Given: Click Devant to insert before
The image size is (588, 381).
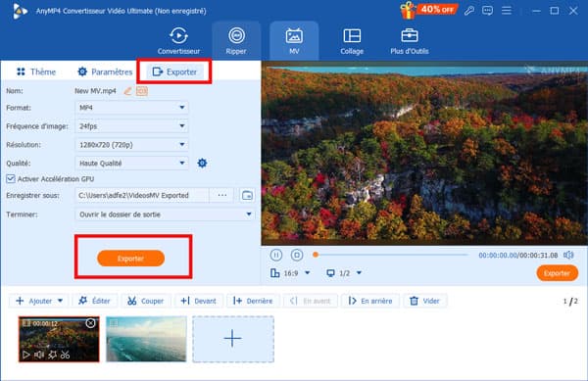Looking at the screenshot, I should click(198, 301).
